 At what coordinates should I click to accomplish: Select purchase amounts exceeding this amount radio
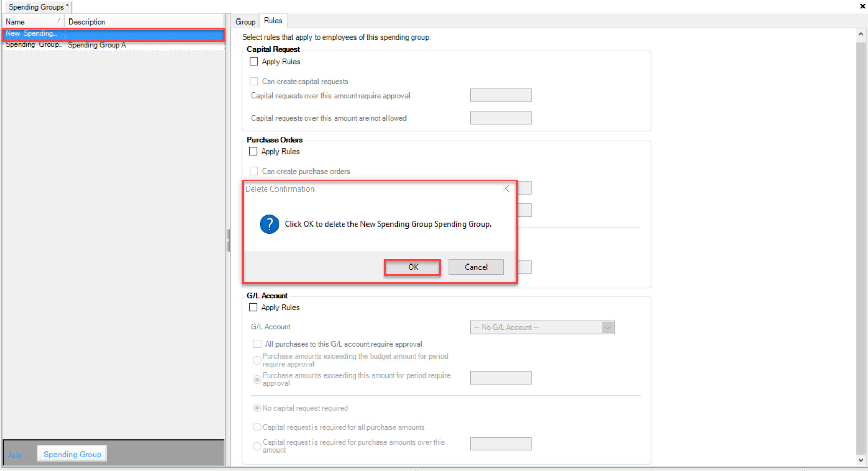[x=257, y=380]
